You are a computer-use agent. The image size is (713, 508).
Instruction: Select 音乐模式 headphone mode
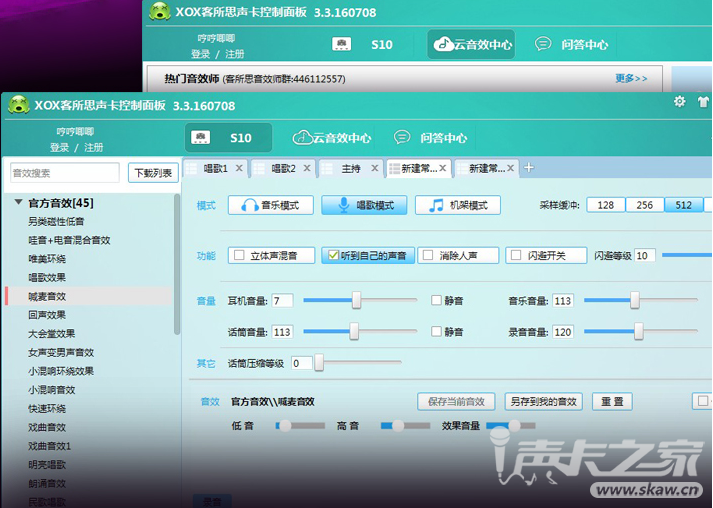coord(271,205)
